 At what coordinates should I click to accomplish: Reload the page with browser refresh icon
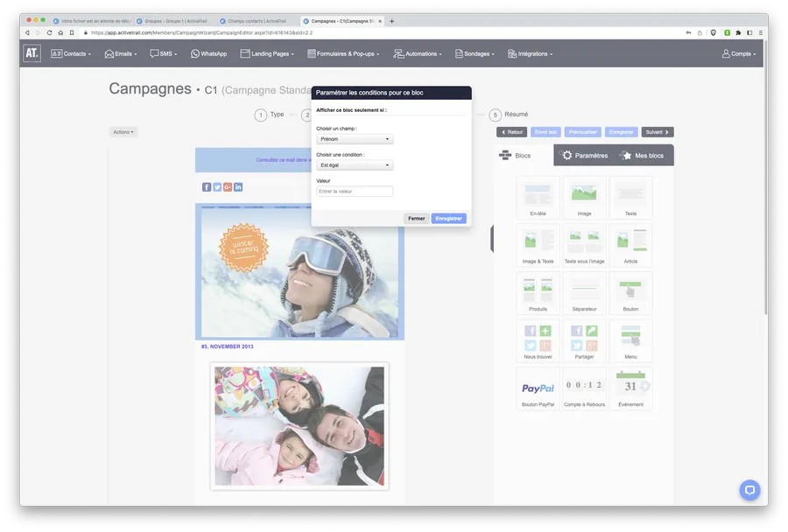[49, 32]
